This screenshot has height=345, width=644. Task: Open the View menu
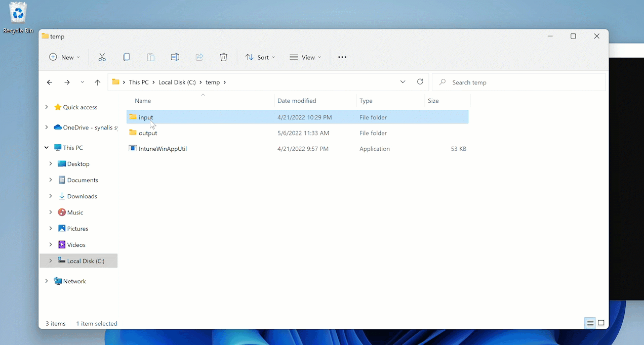(x=305, y=57)
